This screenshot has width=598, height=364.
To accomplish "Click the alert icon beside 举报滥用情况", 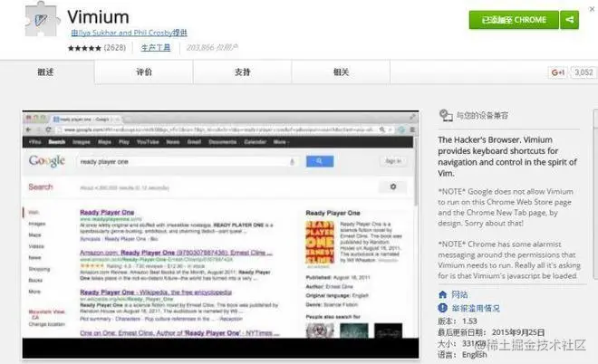I will point(442,308).
